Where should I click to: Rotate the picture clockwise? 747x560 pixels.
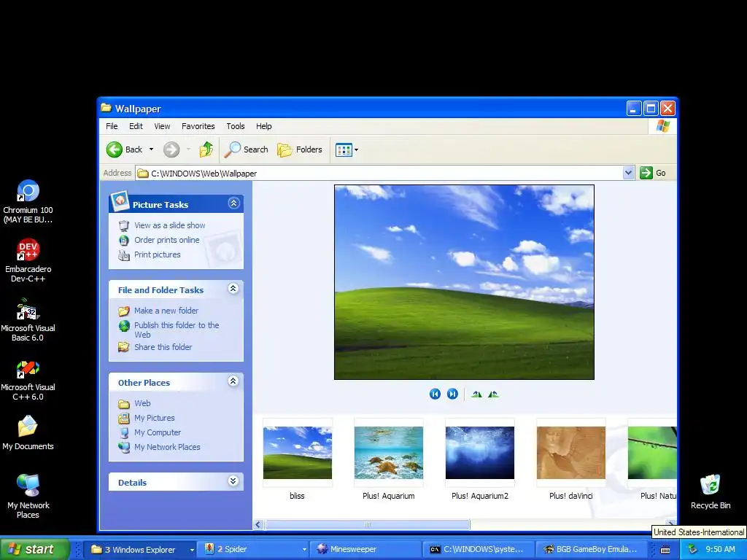[476, 394]
